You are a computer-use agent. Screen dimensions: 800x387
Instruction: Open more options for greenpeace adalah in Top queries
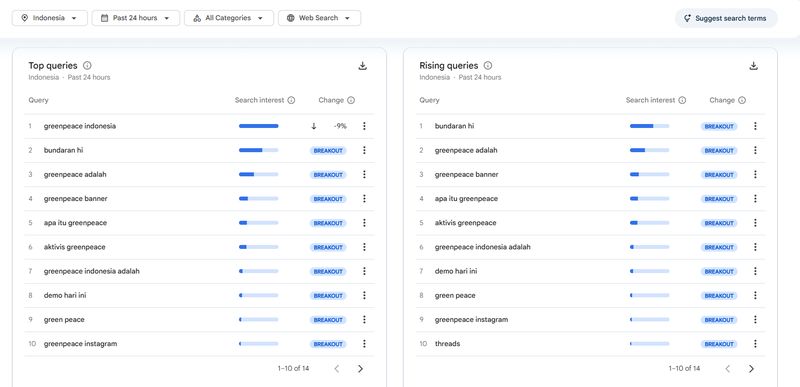[364, 174]
